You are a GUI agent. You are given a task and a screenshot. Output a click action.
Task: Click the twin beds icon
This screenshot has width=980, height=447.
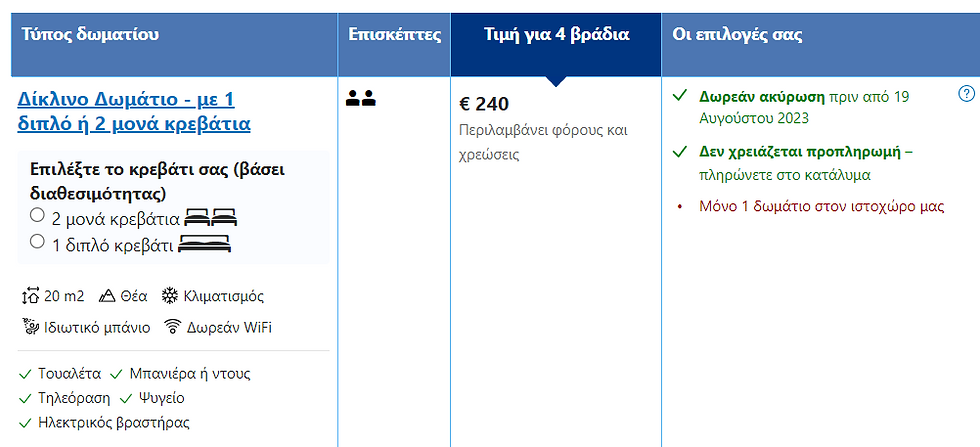tap(211, 217)
